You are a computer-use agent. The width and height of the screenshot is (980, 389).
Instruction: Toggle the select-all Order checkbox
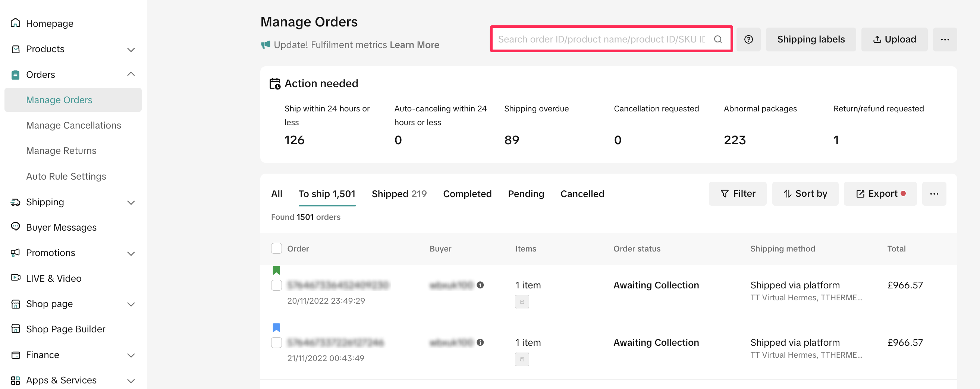[276, 248]
